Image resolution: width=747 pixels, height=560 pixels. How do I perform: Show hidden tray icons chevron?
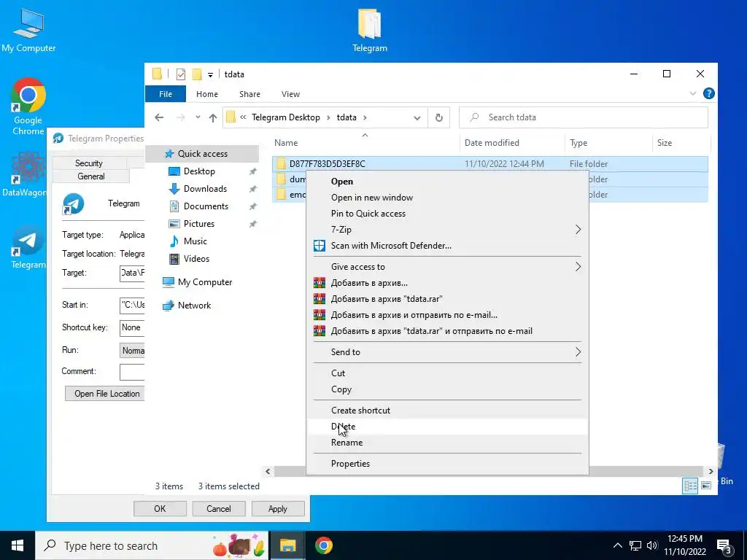[617, 545]
